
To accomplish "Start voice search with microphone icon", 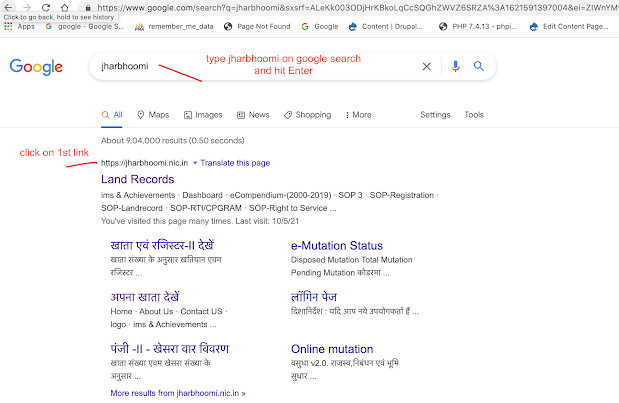I will (456, 66).
